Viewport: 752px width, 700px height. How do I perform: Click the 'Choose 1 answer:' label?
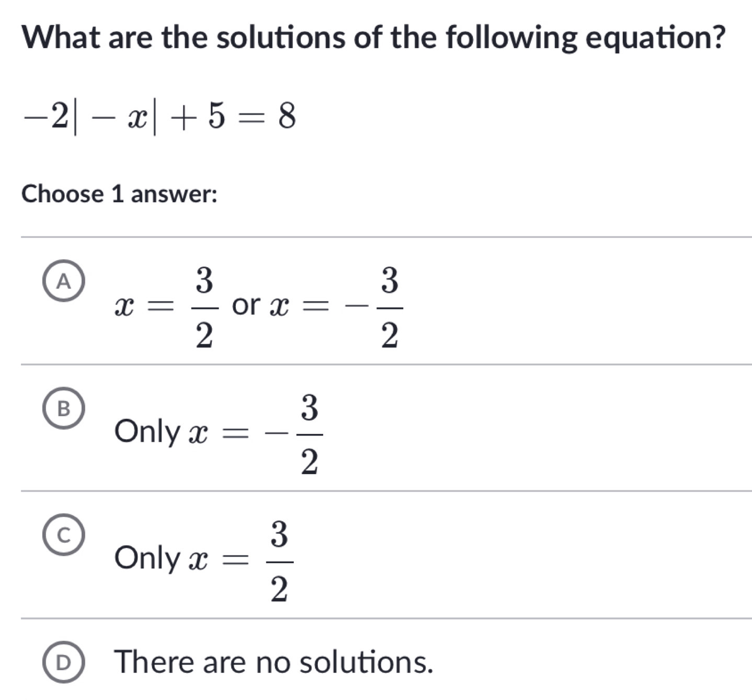(120, 194)
